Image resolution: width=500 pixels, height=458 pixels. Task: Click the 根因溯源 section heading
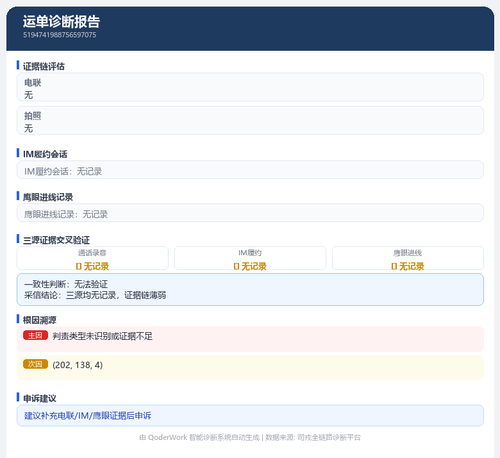point(39,320)
